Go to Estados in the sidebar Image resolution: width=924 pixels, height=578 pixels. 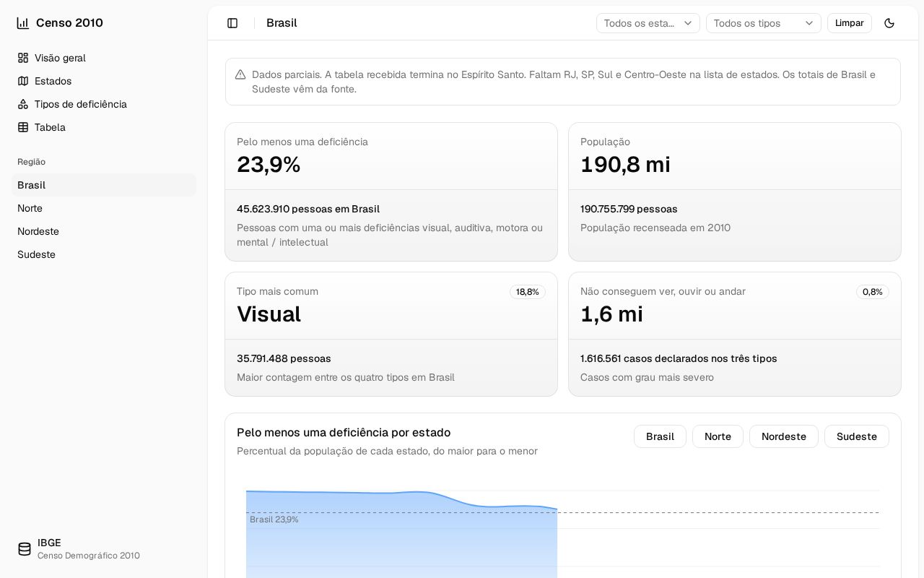point(104,81)
